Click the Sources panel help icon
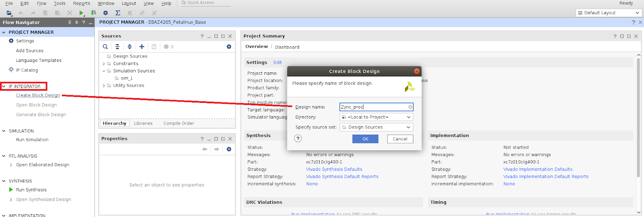 [202, 36]
